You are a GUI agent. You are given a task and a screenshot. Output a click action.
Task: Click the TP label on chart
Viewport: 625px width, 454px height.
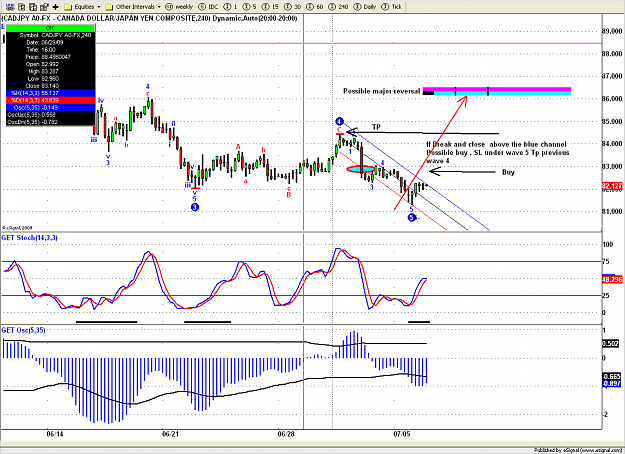(376, 127)
